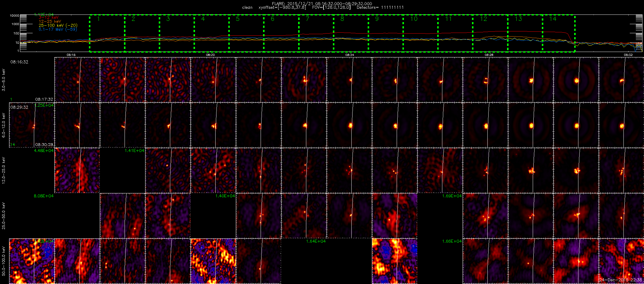This screenshot has width=644, height=284.
Task: Click the '25.0-50.0 keV' row label
Action: click(4, 216)
